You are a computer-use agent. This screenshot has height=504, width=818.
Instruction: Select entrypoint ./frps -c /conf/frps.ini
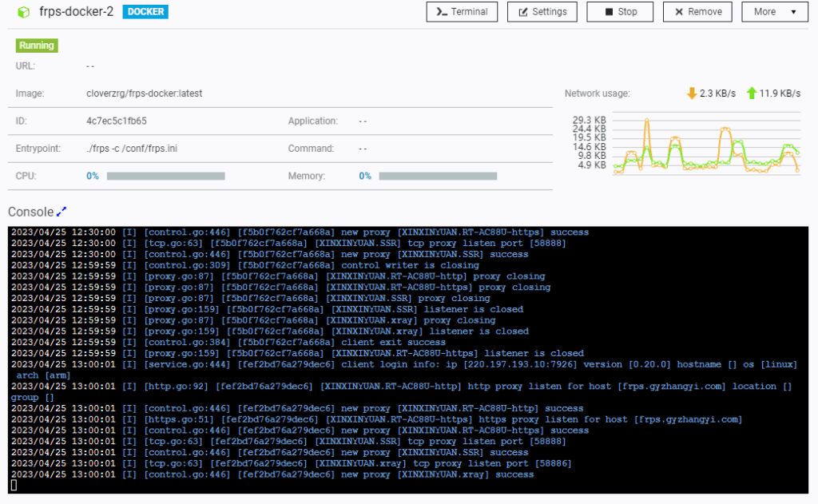(x=132, y=149)
